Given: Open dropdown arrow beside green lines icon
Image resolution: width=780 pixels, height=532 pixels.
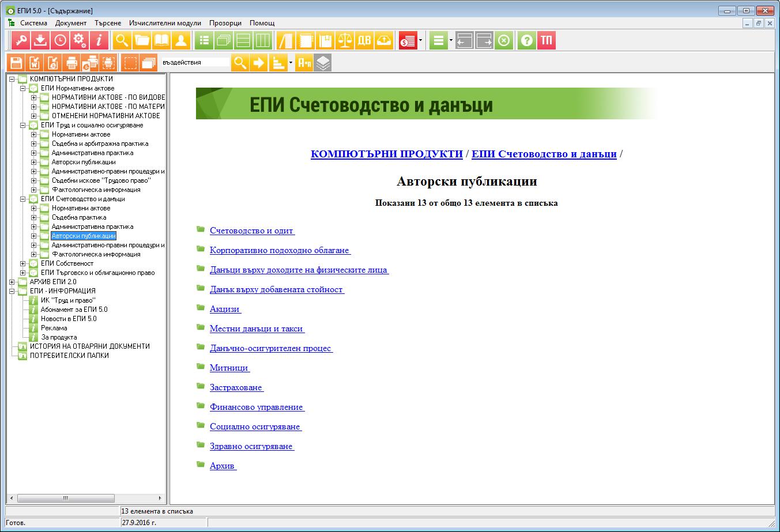Looking at the screenshot, I should click(x=451, y=40).
